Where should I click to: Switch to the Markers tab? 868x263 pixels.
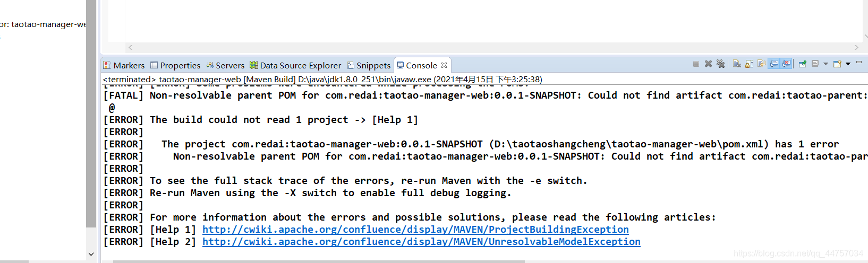[124, 65]
